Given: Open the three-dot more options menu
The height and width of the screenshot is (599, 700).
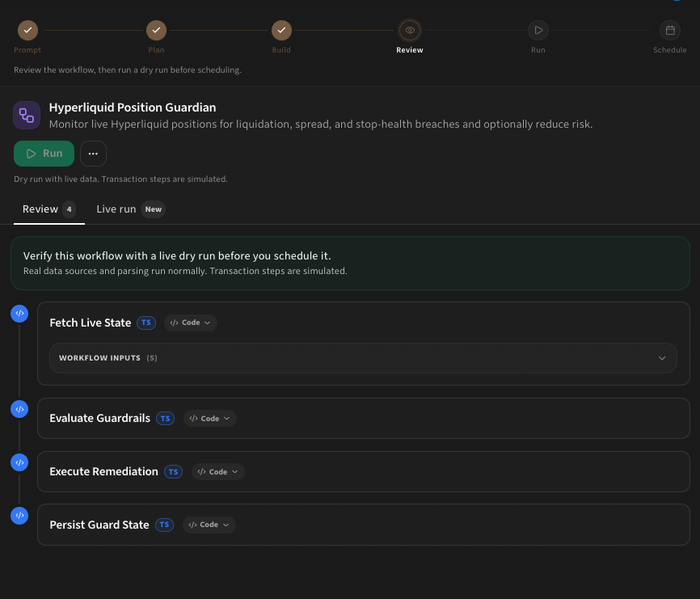Looking at the screenshot, I should [93, 154].
